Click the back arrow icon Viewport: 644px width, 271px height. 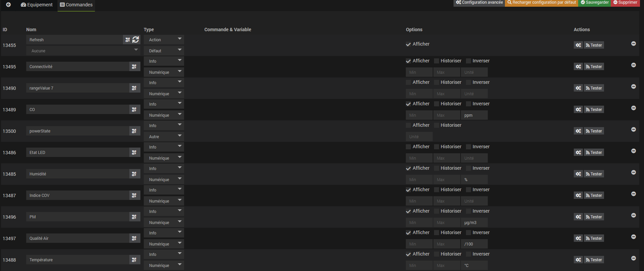click(x=8, y=5)
